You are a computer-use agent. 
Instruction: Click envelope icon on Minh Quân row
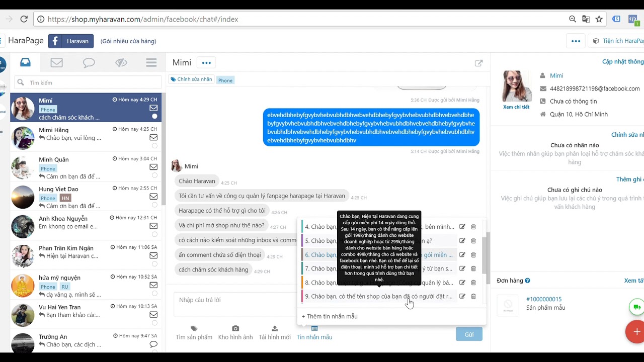tap(153, 167)
